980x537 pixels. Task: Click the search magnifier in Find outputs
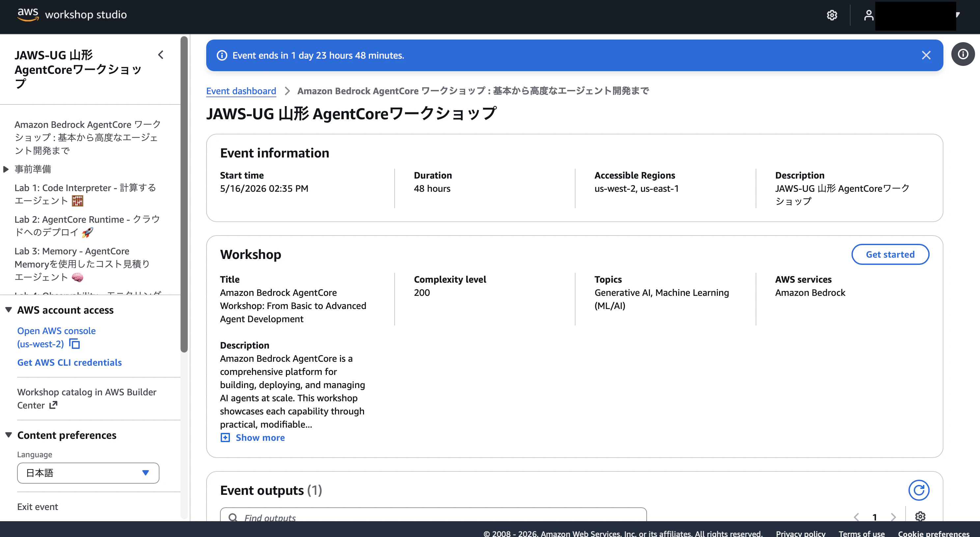pyautogui.click(x=233, y=518)
